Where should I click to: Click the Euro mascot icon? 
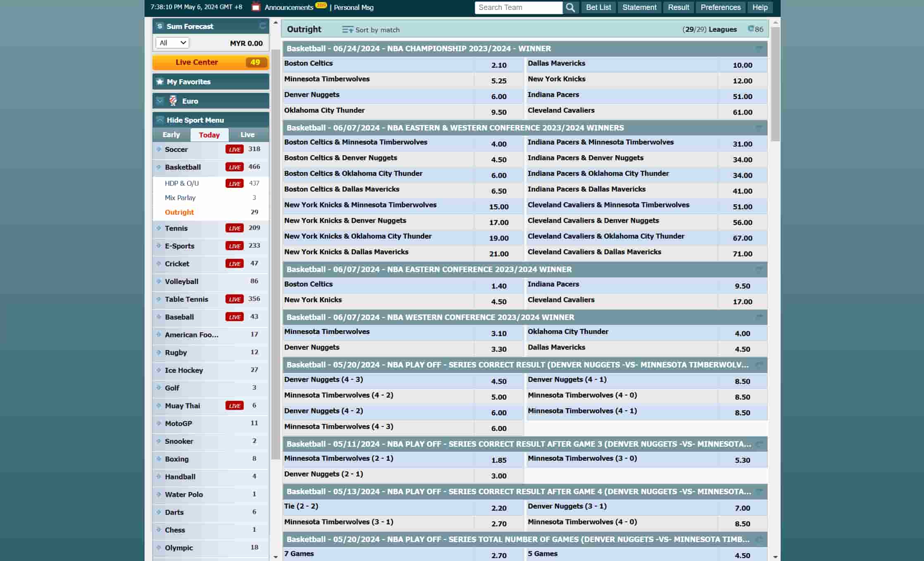point(173,101)
